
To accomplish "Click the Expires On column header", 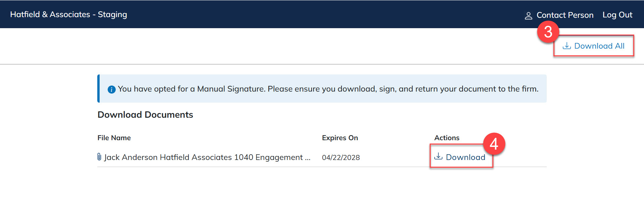I will coord(340,138).
